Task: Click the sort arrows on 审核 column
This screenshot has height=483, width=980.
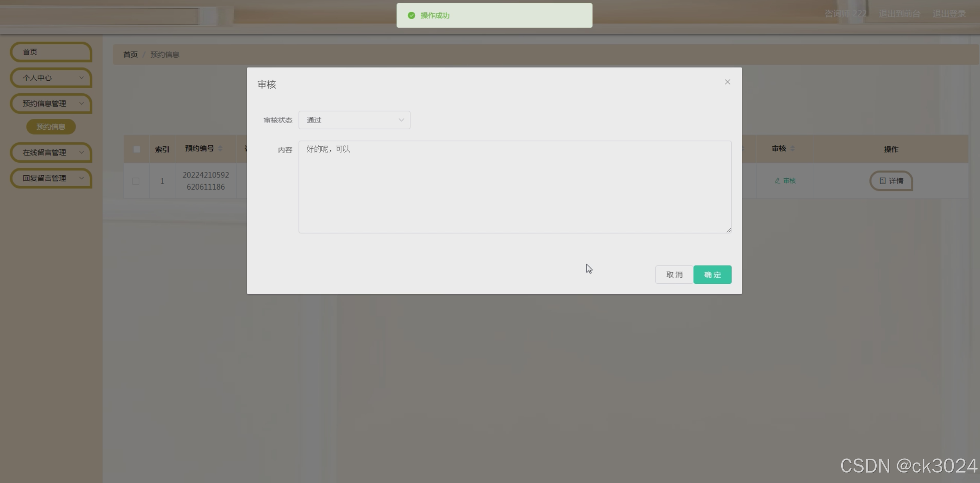Action: click(793, 148)
